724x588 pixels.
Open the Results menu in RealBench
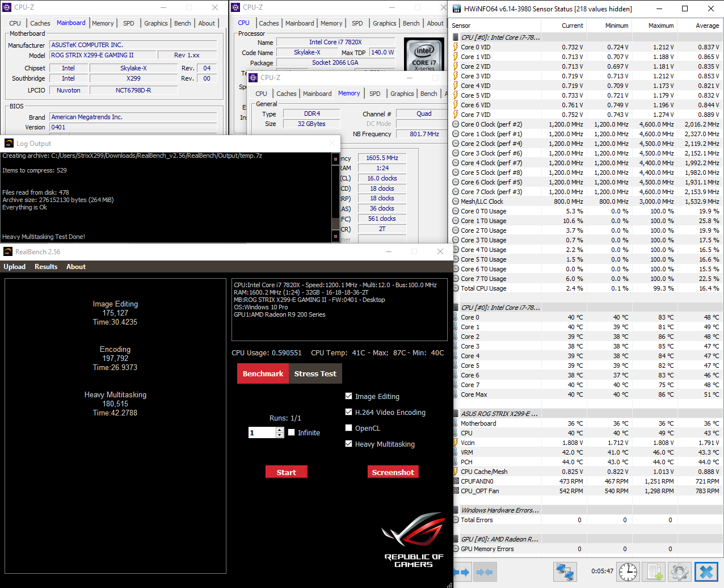[x=46, y=267]
